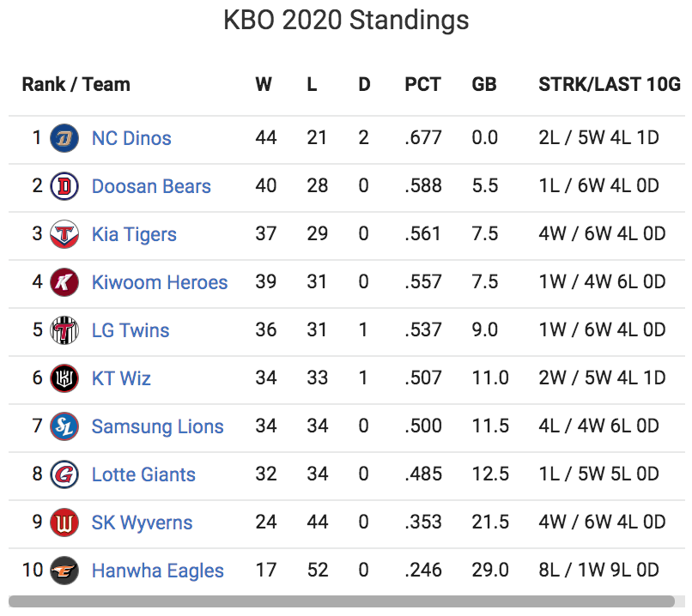Click the Lotte Giants team logo
The image size is (692, 616).
(64, 474)
